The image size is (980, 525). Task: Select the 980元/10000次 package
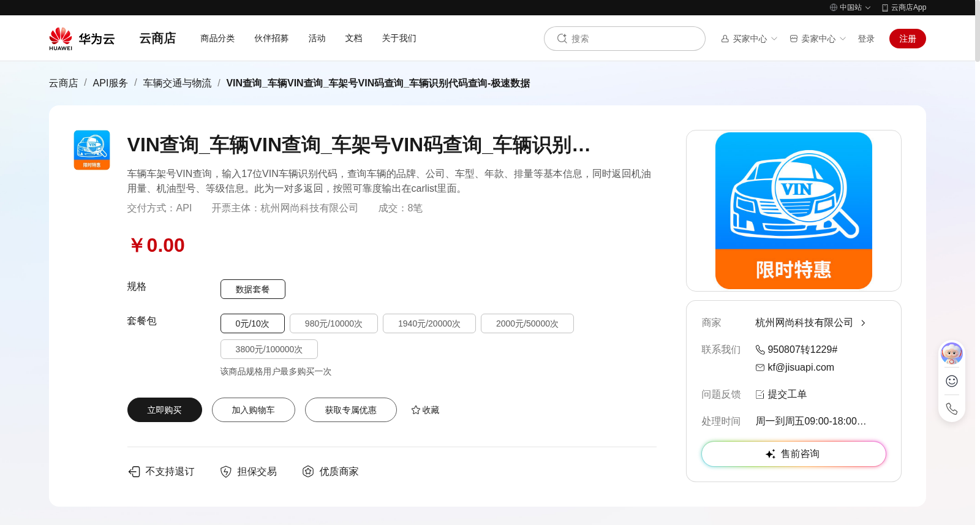(x=334, y=323)
